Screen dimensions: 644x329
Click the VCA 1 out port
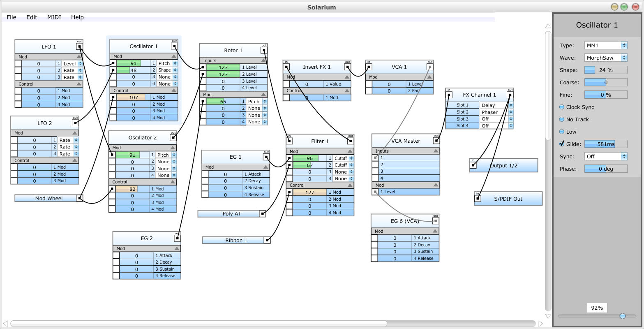click(x=430, y=67)
